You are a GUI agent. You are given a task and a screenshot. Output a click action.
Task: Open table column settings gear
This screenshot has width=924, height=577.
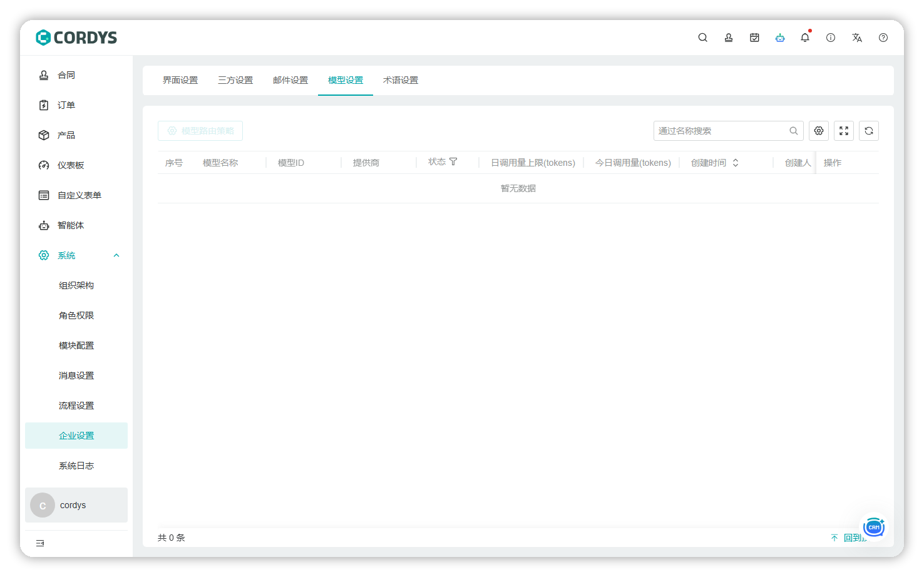(x=819, y=131)
